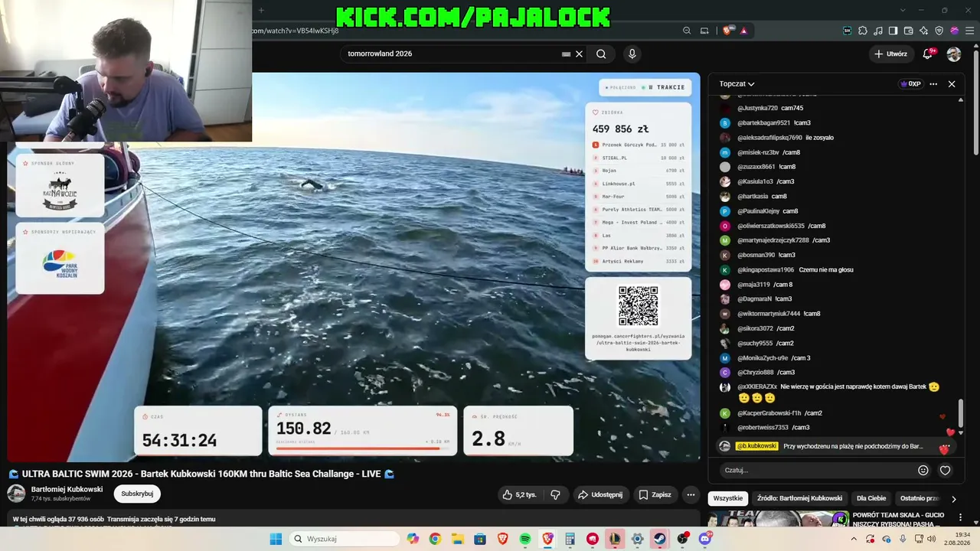Image resolution: width=980 pixels, height=551 pixels.
Task: Open the media control music-note icon
Action: [878, 31]
